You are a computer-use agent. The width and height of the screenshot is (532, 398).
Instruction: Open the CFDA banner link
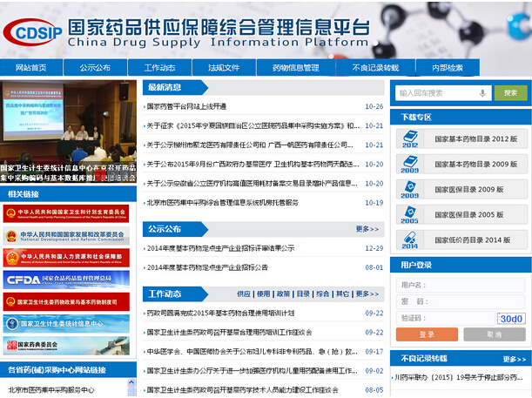(x=66, y=280)
